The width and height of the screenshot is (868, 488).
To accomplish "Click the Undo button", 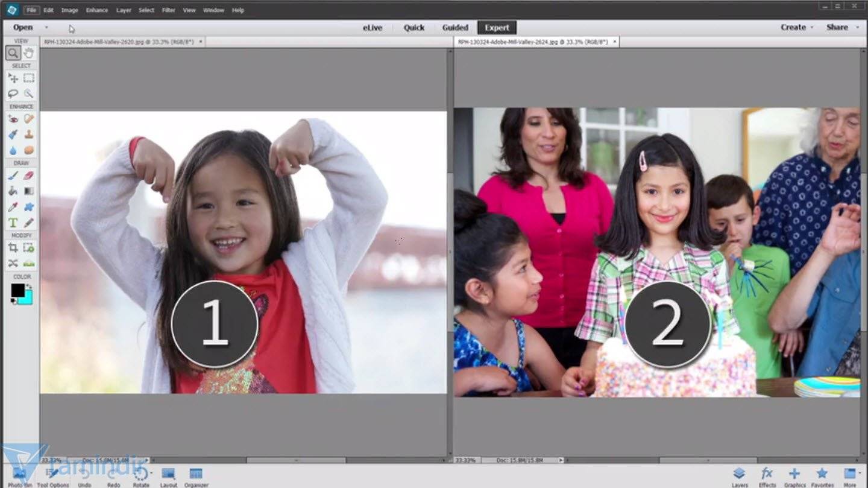I will 84,476.
